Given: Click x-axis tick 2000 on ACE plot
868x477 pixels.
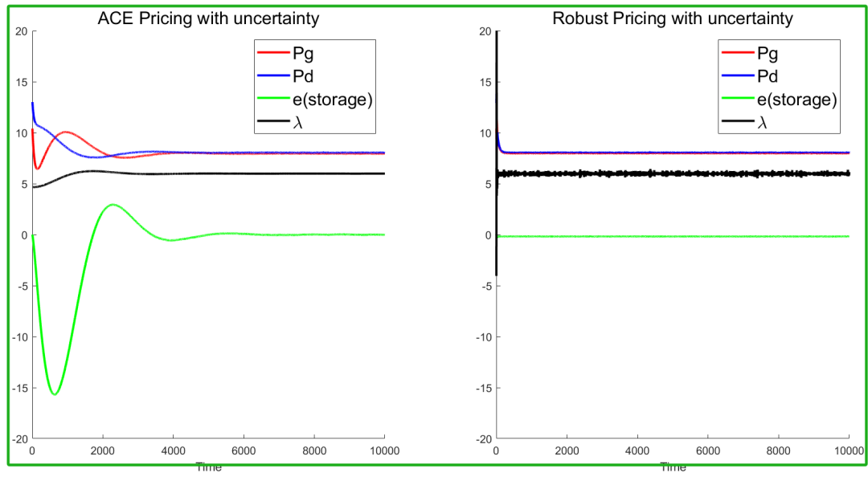Looking at the screenshot, I should (x=102, y=451).
